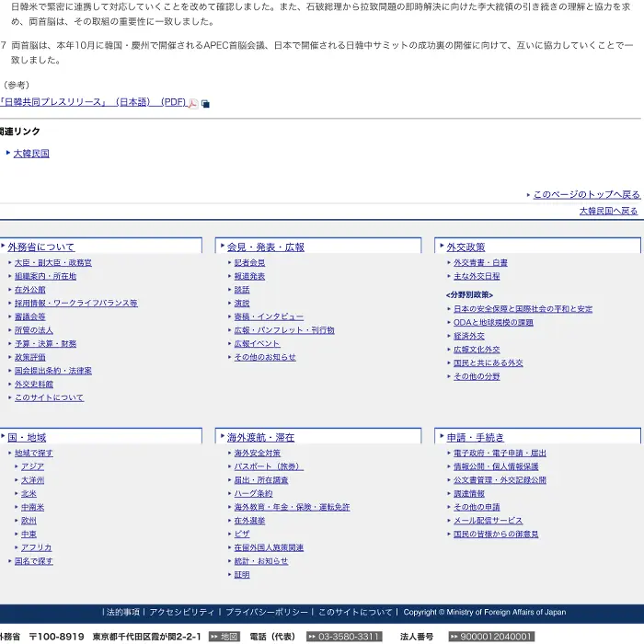Click the PDF icon next to the press release link
Viewport: 644px width, 644px height.
pos(193,103)
